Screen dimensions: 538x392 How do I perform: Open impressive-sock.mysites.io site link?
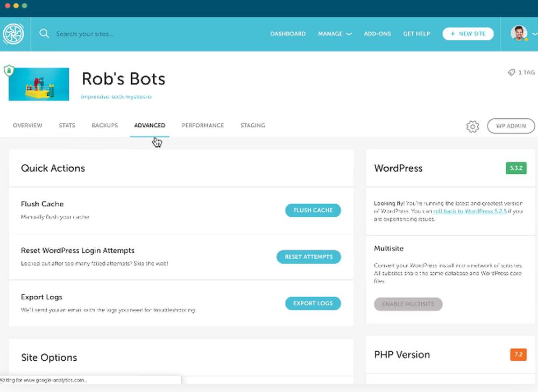116,97
